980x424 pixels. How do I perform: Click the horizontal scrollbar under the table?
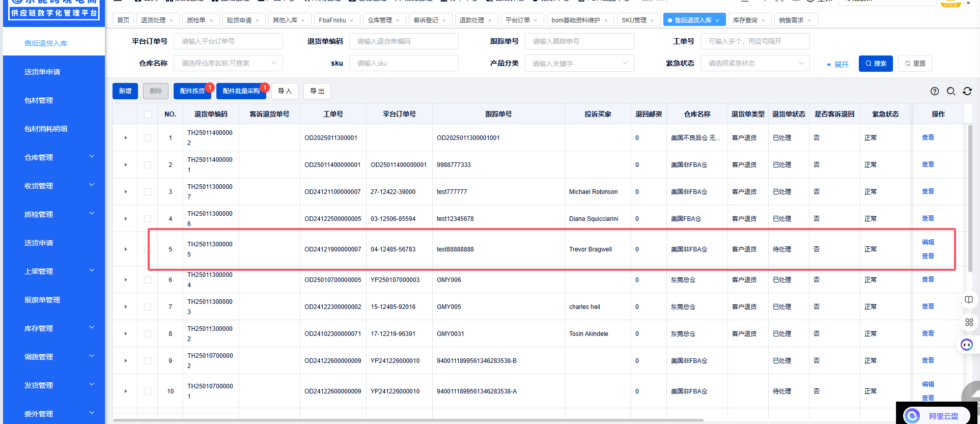(407, 420)
